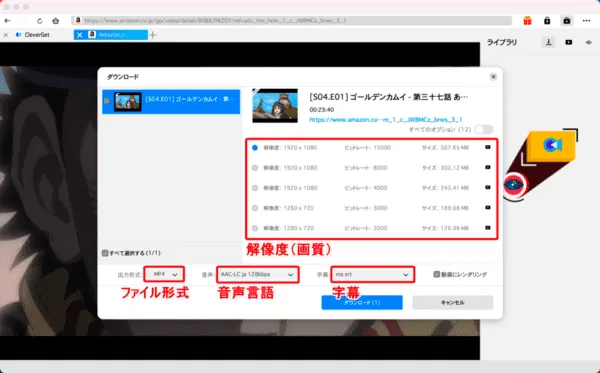Click the red eye detect icon
This screenshot has height=373, width=600.
(514, 185)
